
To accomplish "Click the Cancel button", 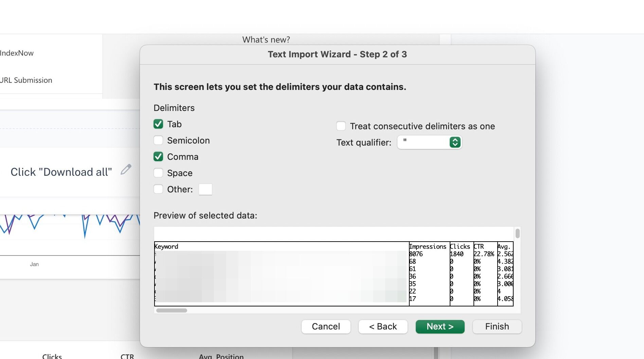I will click(x=326, y=326).
